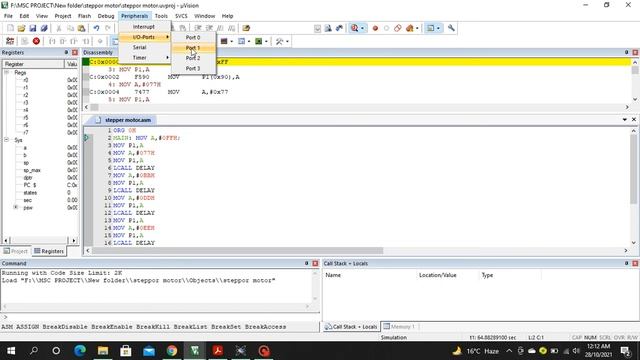Select Port 1 in the I/O-Ports submenu

[x=193, y=48]
